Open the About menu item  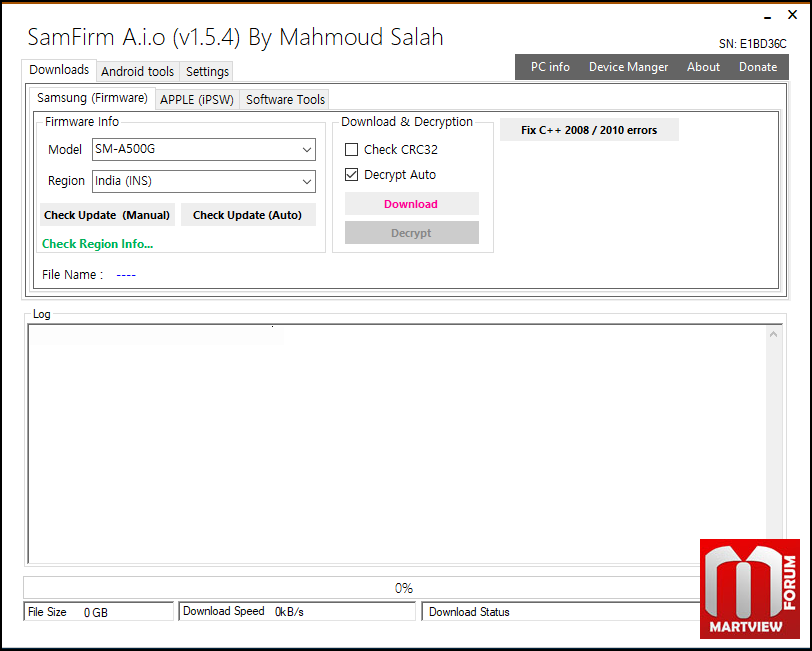[x=703, y=67]
